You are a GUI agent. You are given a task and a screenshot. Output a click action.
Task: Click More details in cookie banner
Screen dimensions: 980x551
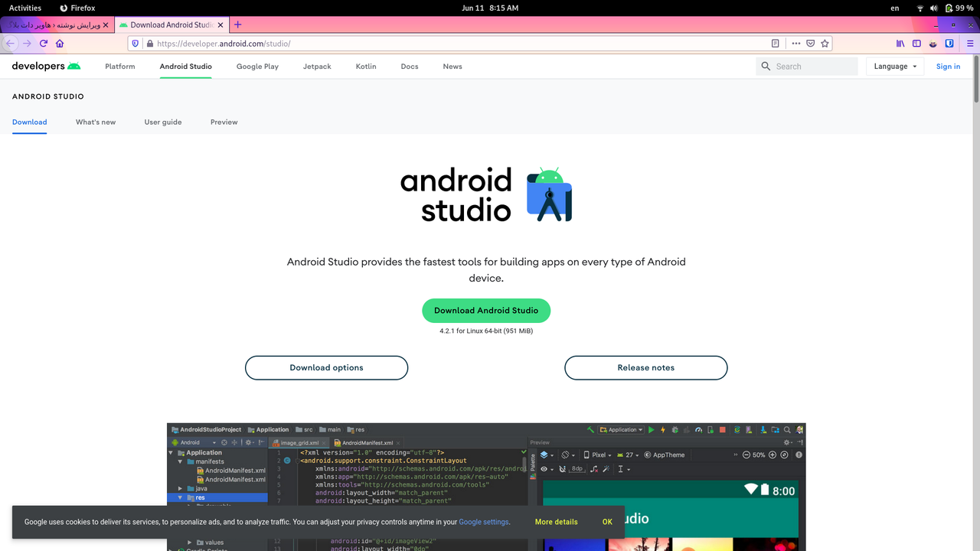coord(557,522)
